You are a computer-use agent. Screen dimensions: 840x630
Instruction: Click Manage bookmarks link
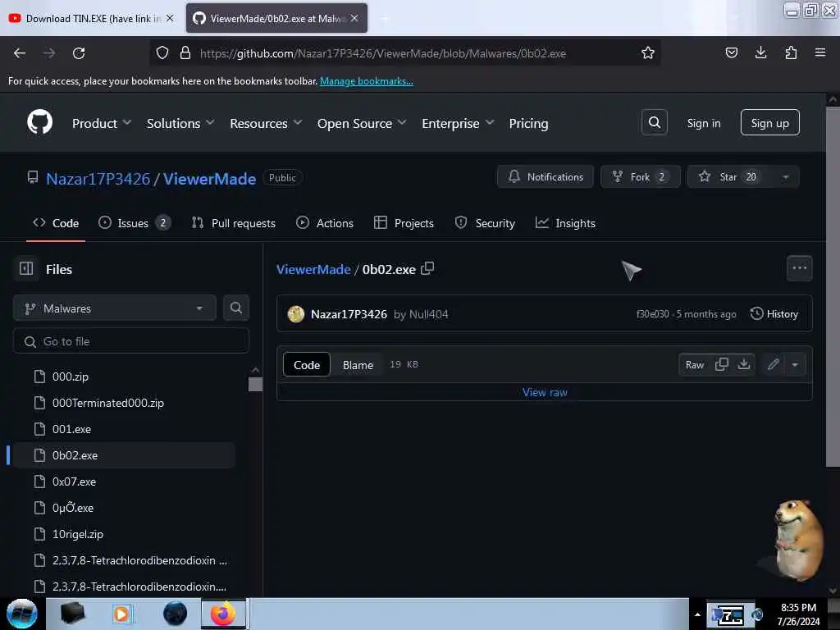point(367,81)
